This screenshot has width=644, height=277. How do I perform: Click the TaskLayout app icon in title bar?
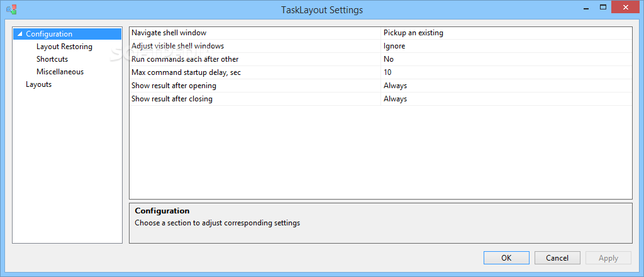(x=12, y=9)
